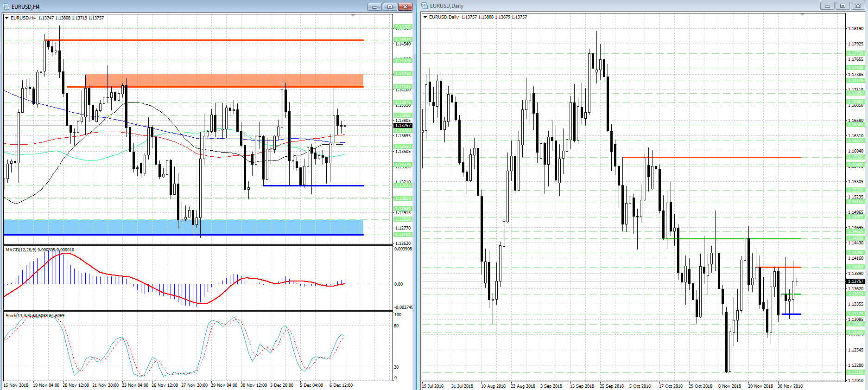Click the 20 level on Stochastic scale
This screenshot has width=868, height=390.
point(396,367)
